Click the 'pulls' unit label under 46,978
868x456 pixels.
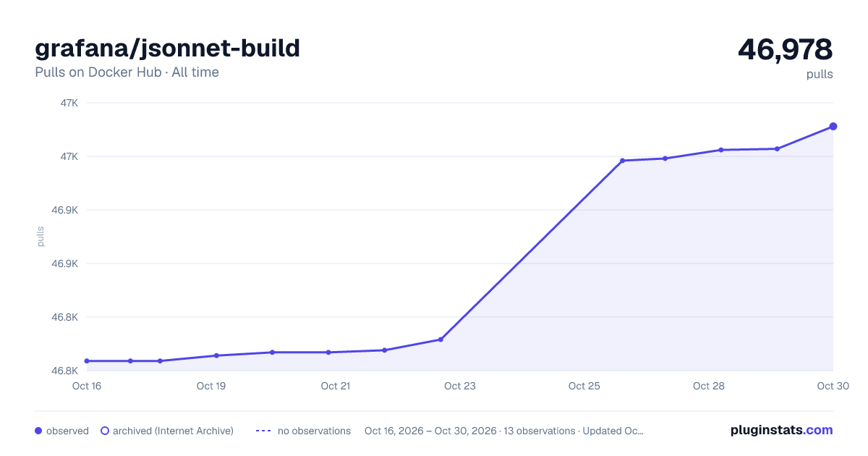(820, 74)
